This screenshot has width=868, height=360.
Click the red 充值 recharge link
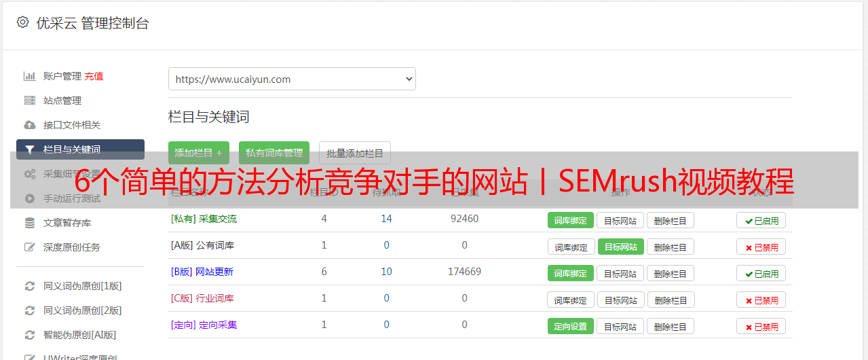click(x=94, y=76)
